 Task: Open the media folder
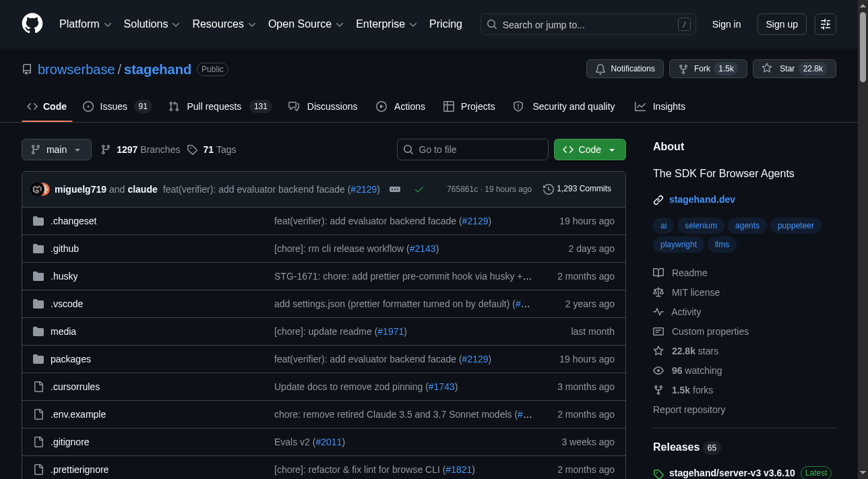(x=63, y=331)
